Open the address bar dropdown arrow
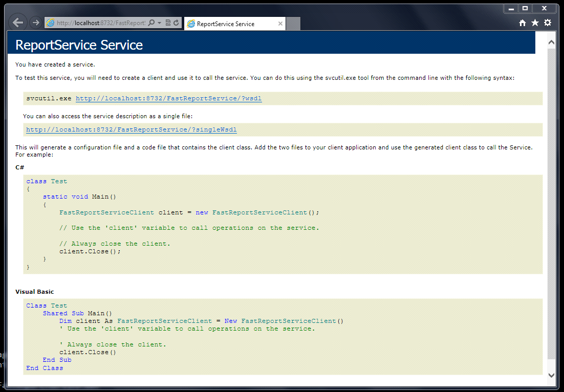Image resolution: width=564 pixels, height=392 pixels. click(159, 23)
